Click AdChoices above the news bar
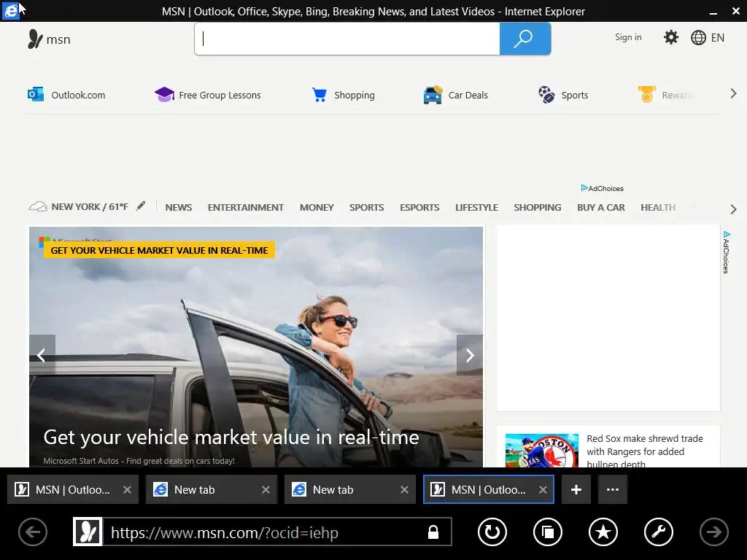Viewport: 747px width, 560px height. [x=602, y=189]
